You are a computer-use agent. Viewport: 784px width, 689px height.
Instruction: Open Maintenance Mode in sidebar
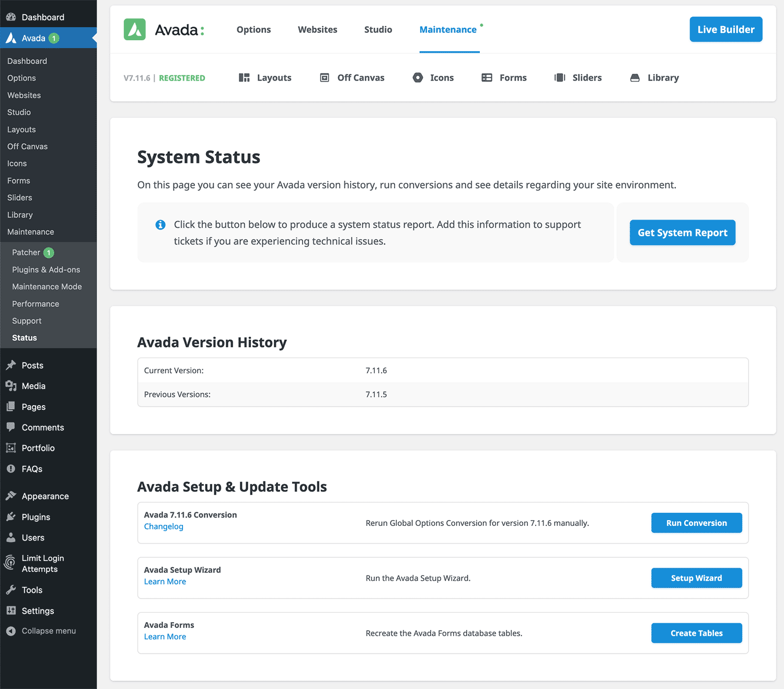48,286
